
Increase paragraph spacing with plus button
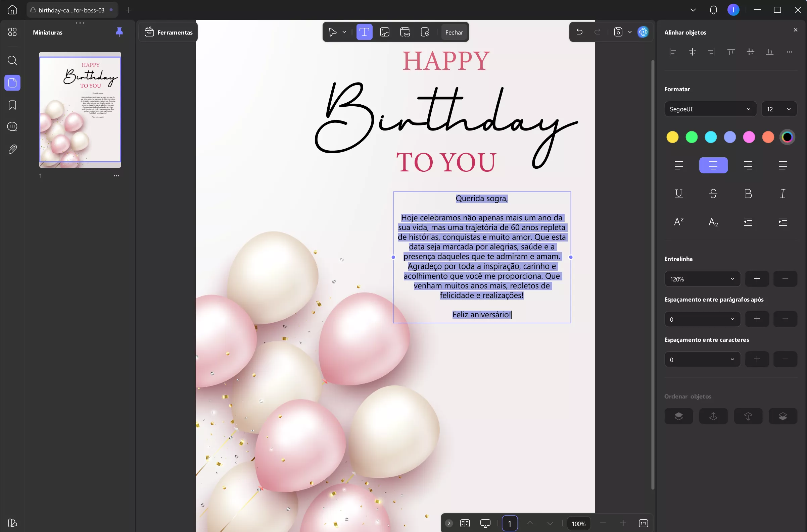click(x=757, y=319)
